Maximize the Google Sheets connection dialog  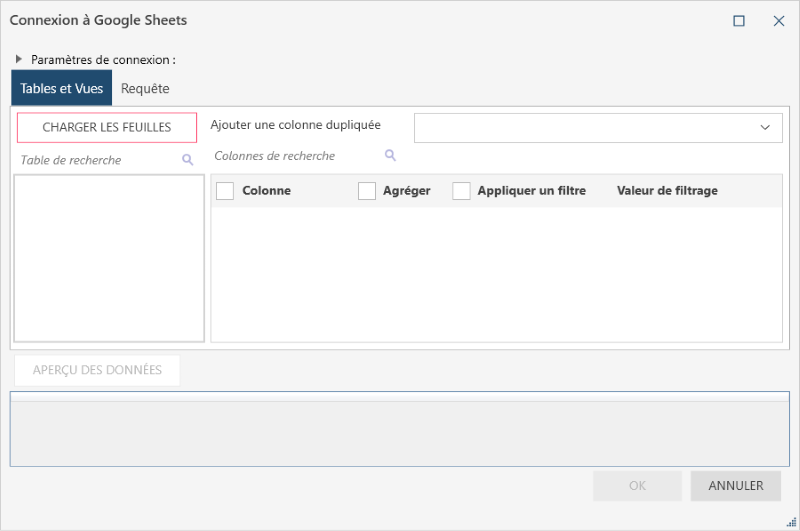coord(739,20)
